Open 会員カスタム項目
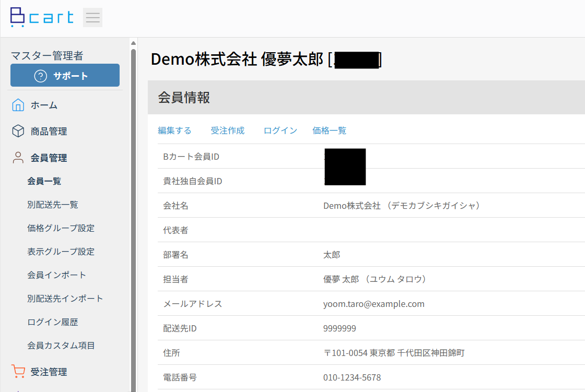585x392 pixels. [x=61, y=346]
